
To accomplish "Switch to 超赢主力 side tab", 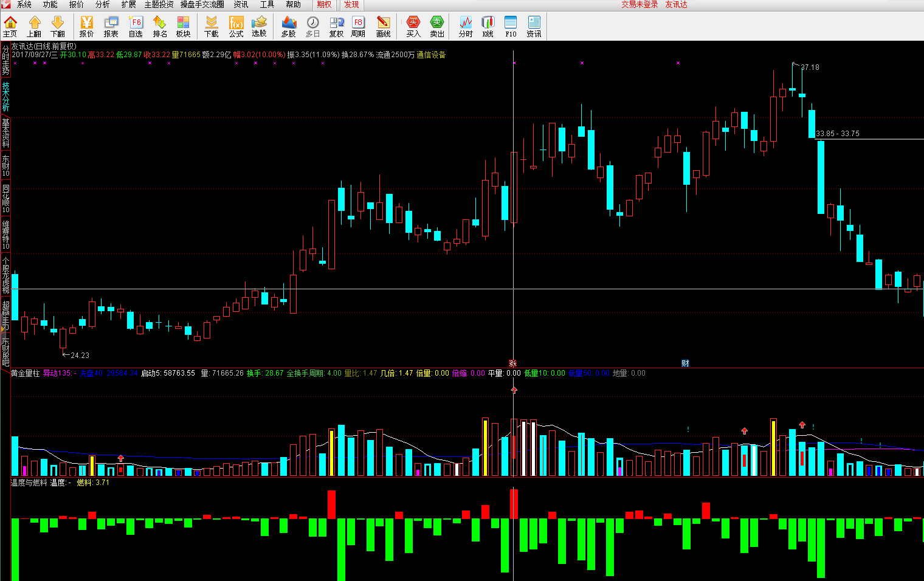I will [5, 315].
